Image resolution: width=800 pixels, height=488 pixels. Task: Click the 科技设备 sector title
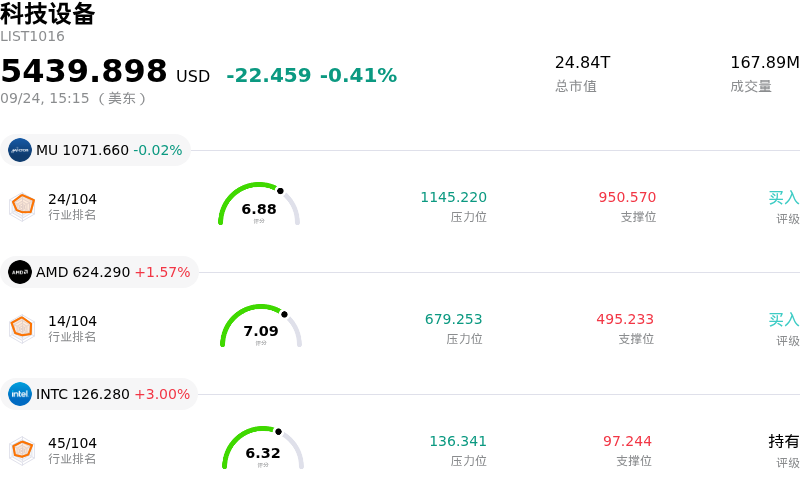point(47,13)
